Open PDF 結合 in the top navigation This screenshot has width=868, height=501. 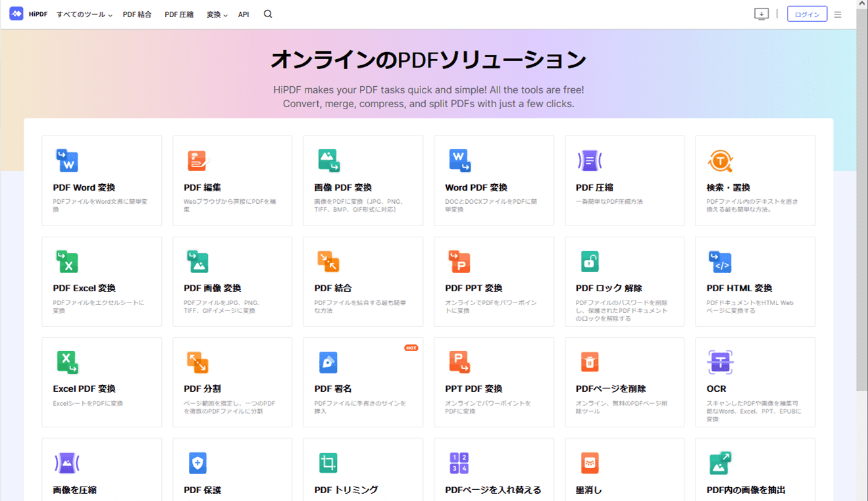coord(137,14)
